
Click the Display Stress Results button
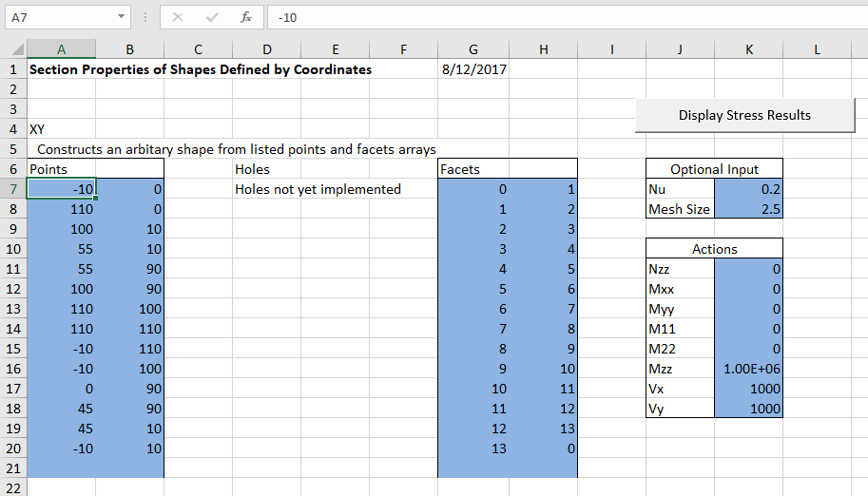coord(744,115)
